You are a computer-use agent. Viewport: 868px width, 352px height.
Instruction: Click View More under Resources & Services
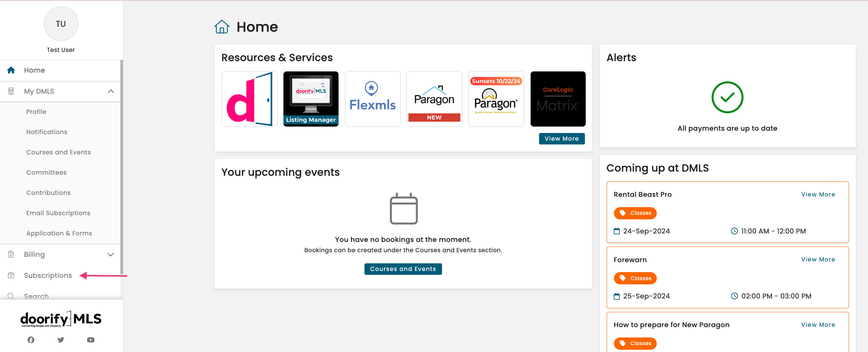tap(561, 139)
